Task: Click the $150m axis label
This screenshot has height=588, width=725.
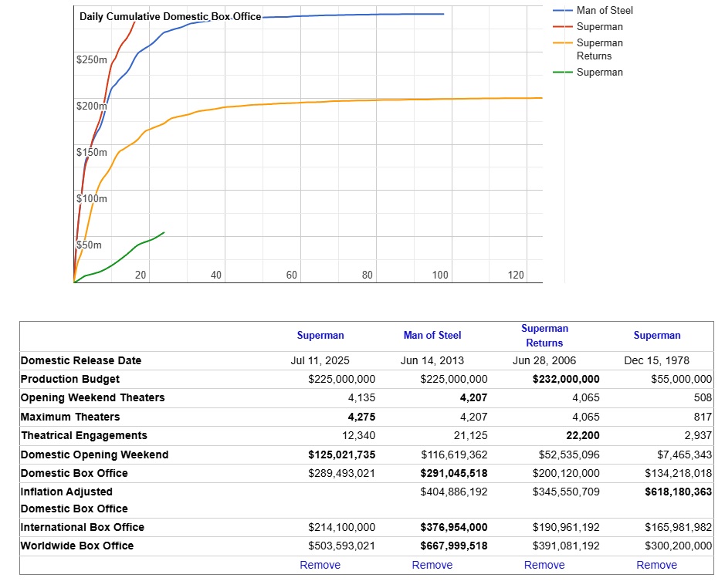Action: 92,152
